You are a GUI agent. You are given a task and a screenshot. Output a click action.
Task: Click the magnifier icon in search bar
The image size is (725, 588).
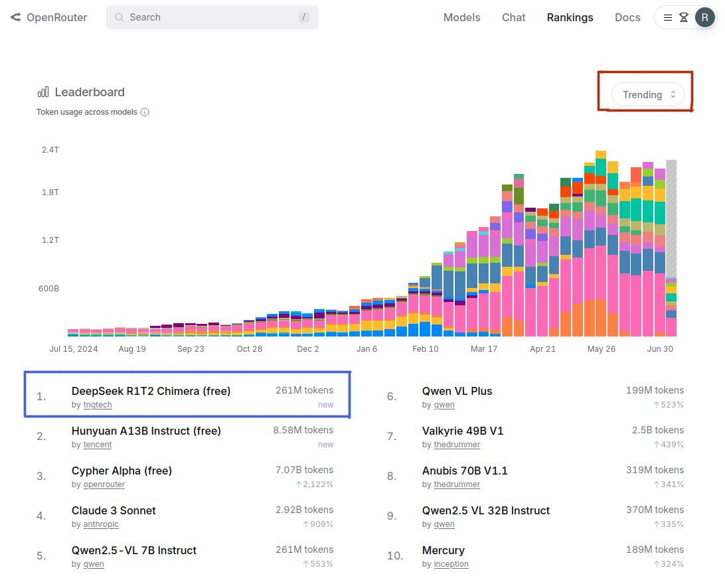pyautogui.click(x=120, y=17)
